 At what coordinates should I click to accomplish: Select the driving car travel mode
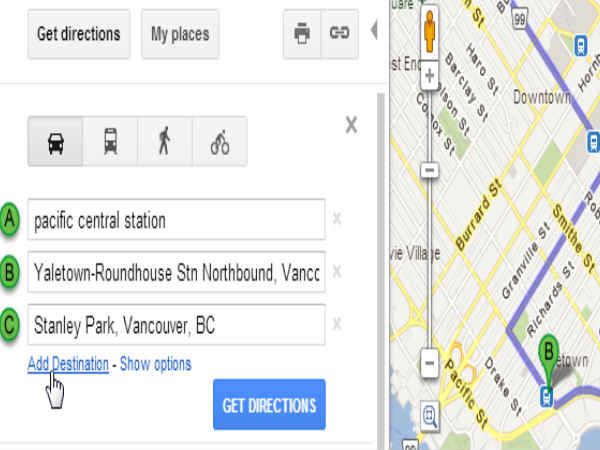pyautogui.click(x=55, y=141)
